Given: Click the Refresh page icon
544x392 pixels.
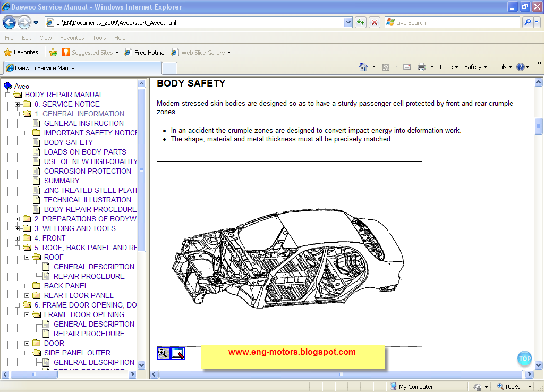Looking at the screenshot, I should pos(361,22).
